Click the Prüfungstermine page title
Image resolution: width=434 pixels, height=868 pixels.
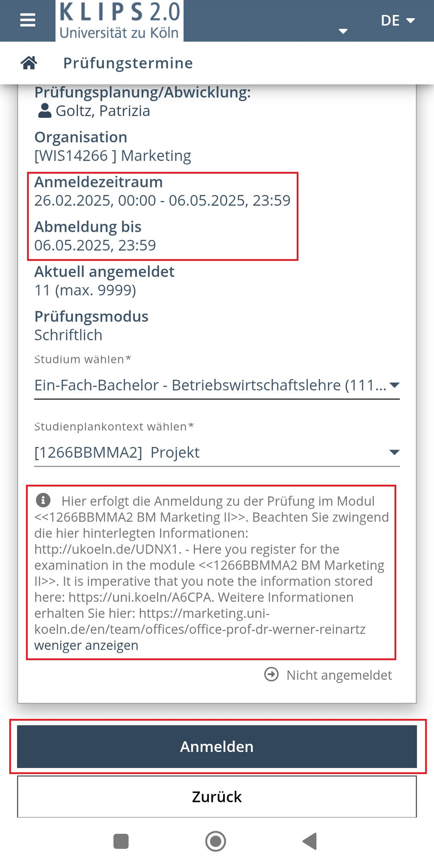[128, 63]
